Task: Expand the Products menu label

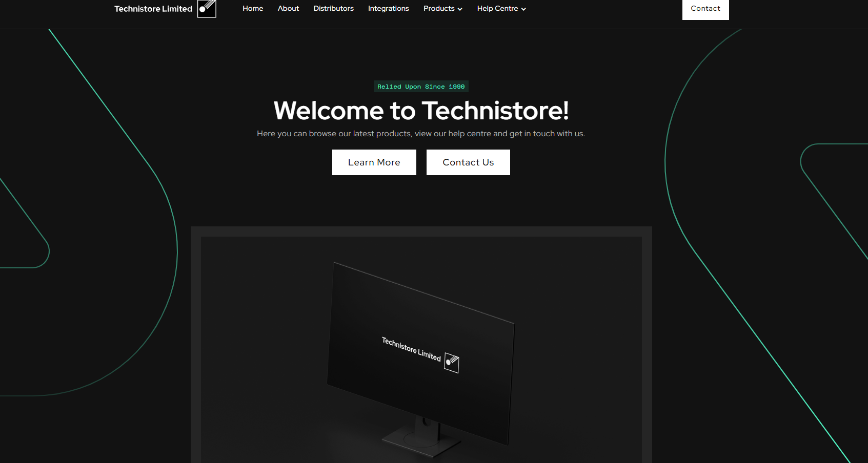Action: tap(439, 9)
